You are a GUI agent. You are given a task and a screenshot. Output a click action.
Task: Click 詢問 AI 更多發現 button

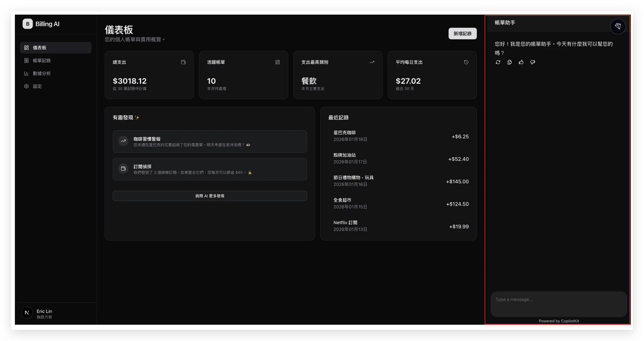210,196
